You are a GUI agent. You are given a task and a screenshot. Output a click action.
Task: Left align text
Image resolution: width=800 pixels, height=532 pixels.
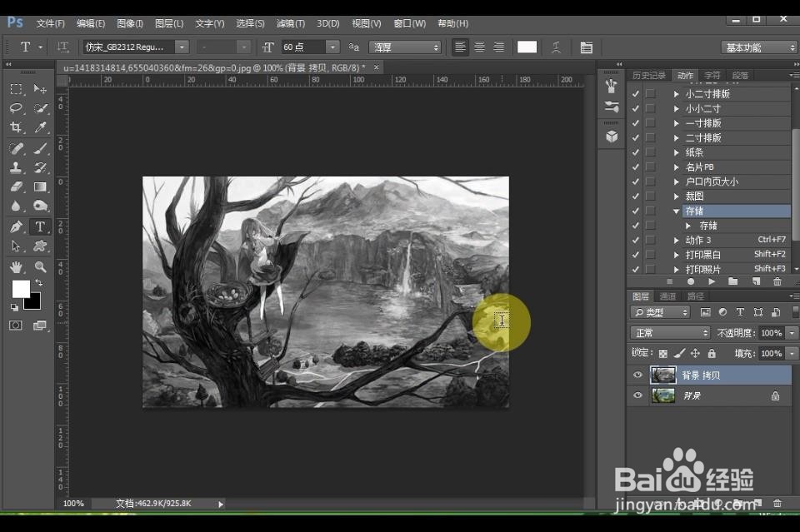pyautogui.click(x=460, y=47)
